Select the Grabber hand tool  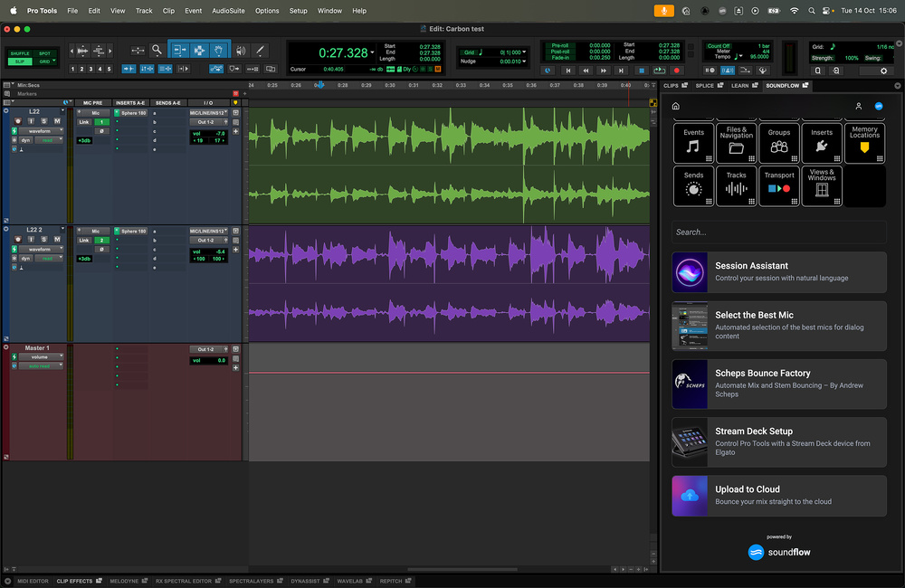[218, 51]
